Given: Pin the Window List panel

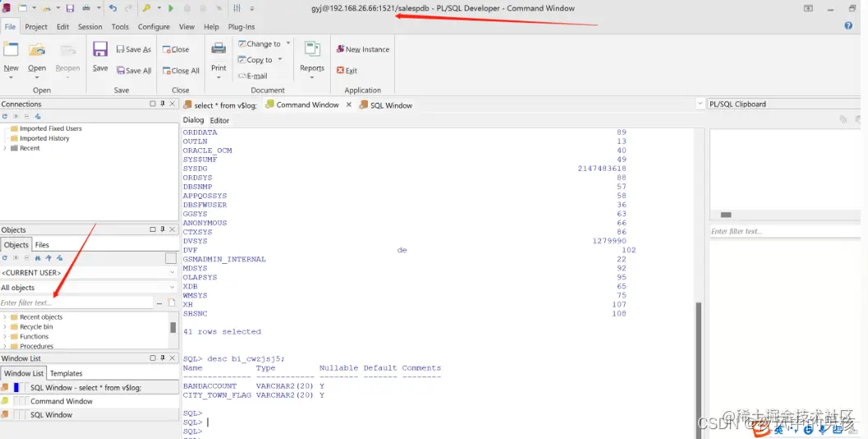Looking at the screenshot, I should (163, 358).
